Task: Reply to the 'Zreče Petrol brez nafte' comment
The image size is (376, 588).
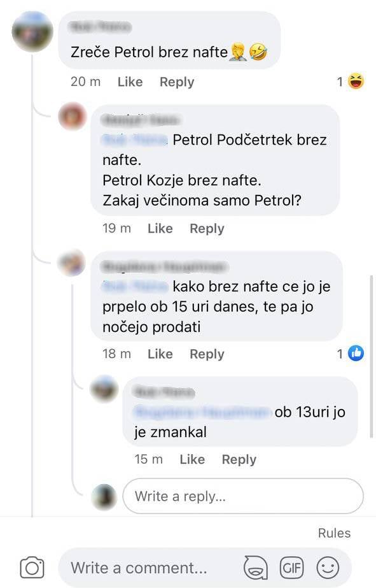Action: (177, 82)
